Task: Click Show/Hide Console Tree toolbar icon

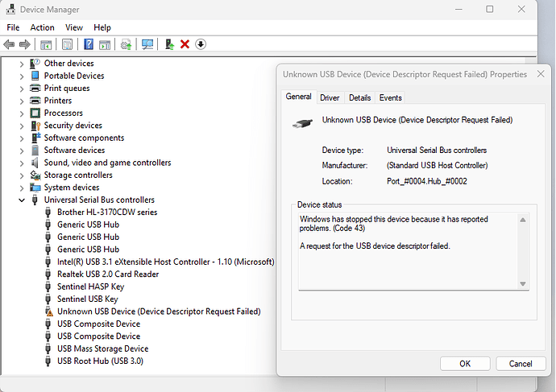Action: 46,44
